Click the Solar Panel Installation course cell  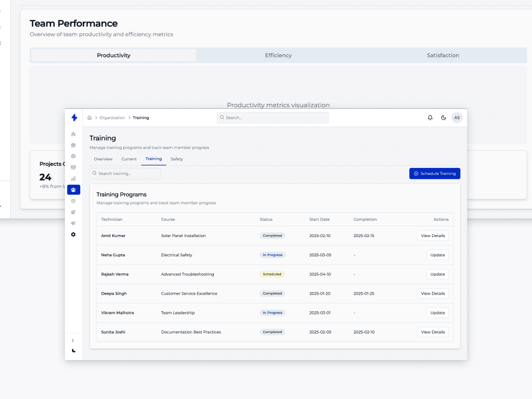tap(183, 236)
